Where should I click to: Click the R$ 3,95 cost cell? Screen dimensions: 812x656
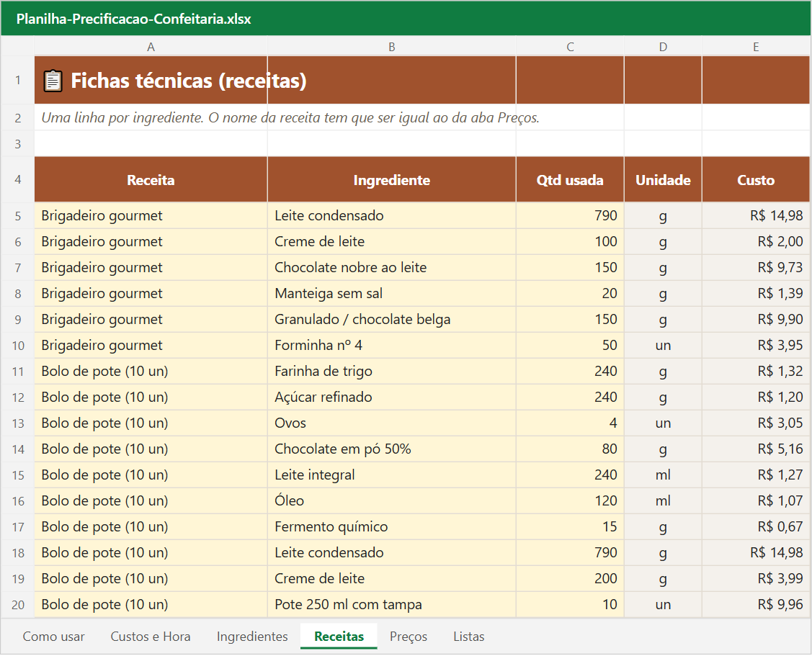(x=756, y=346)
